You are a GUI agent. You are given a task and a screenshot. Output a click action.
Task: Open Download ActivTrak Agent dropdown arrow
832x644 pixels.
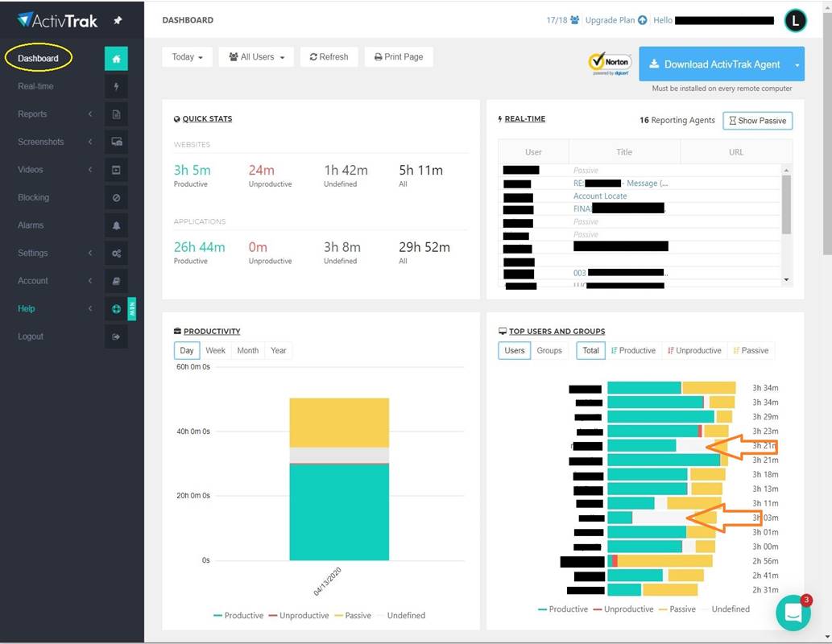coord(797,64)
